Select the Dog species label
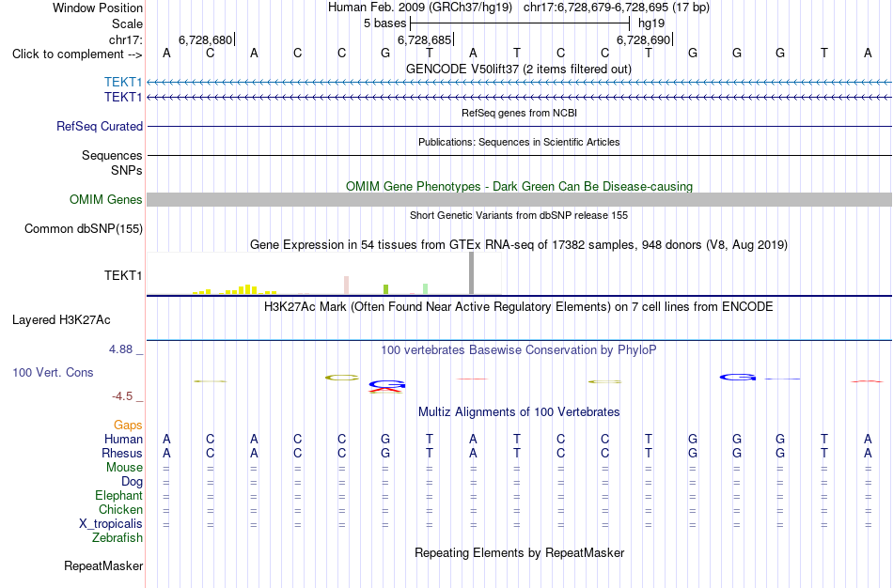The height and width of the screenshot is (588, 893). (132, 482)
